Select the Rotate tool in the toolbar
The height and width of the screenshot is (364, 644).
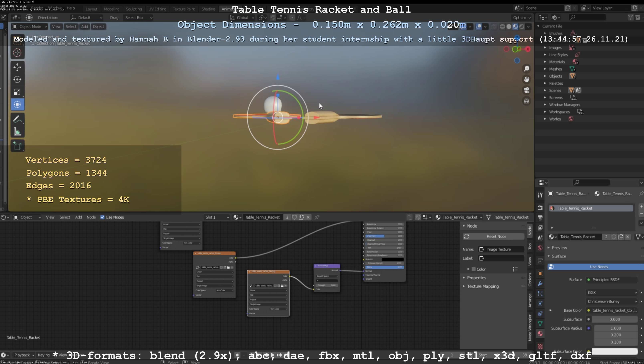coord(17,80)
